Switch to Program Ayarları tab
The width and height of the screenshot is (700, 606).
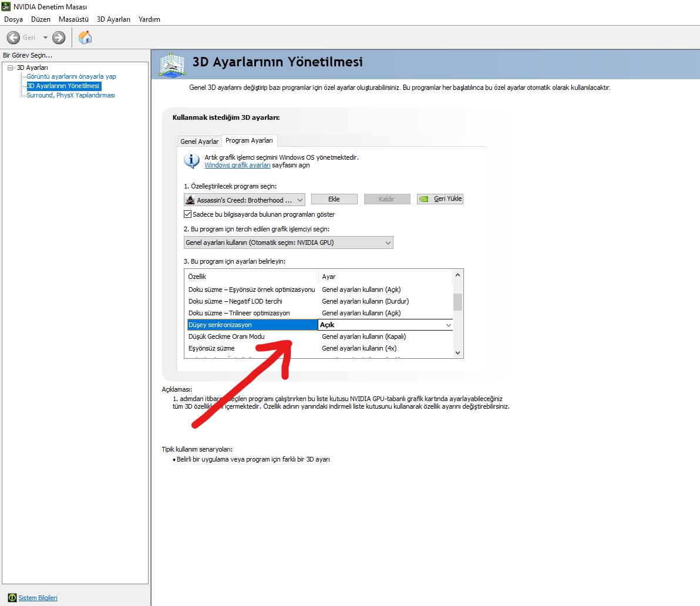pyautogui.click(x=249, y=140)
